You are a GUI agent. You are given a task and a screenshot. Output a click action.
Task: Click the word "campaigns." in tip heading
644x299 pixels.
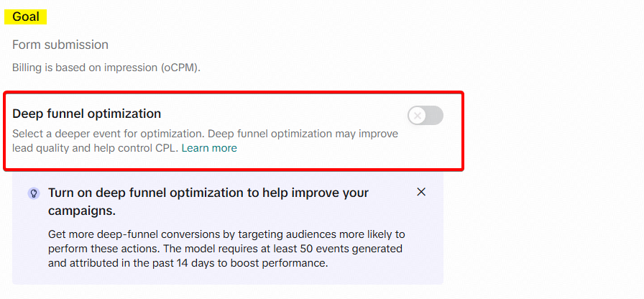coord(82,211)
